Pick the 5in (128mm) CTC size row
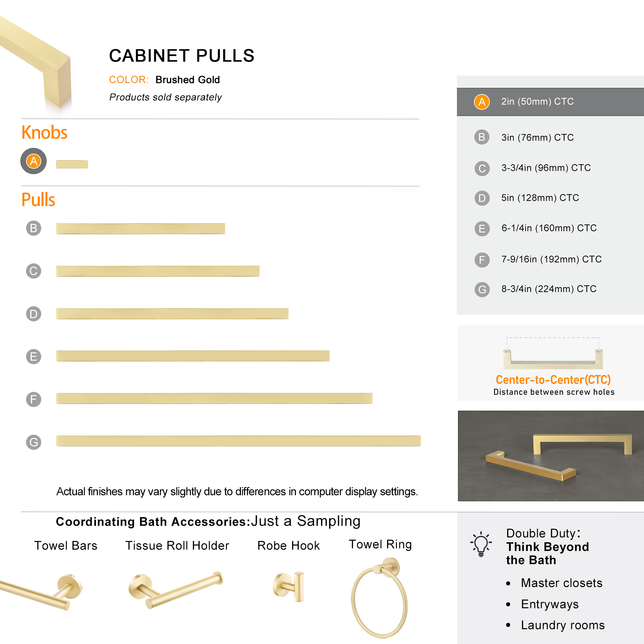This screenshot has height=644, width=644. (550, 198)
